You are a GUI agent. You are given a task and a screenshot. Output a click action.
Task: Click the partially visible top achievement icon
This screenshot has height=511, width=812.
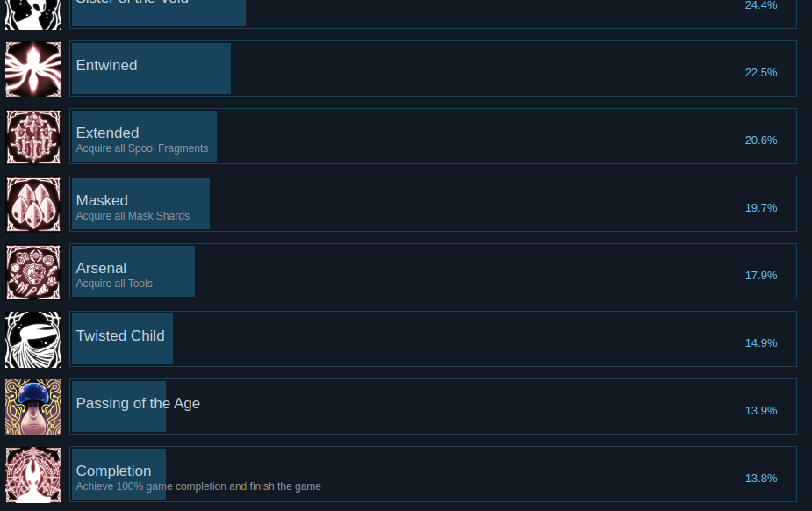33,15
